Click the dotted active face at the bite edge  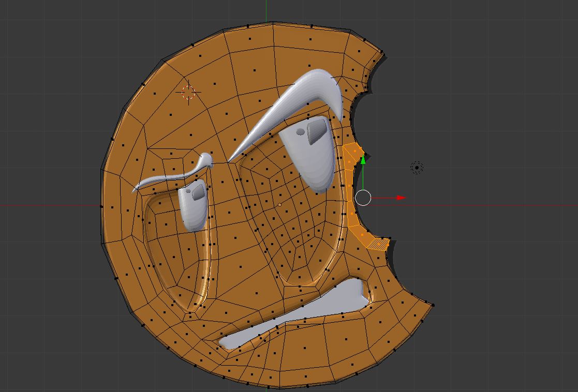click(379, 244)
